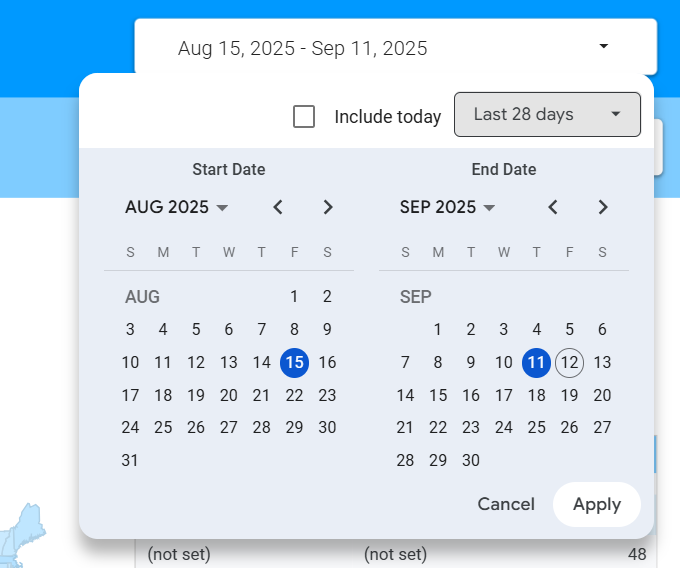Viewport: 680px width, 568px height.
Task: Go to next month in Start Date calendar
Action: pos(328,208)
